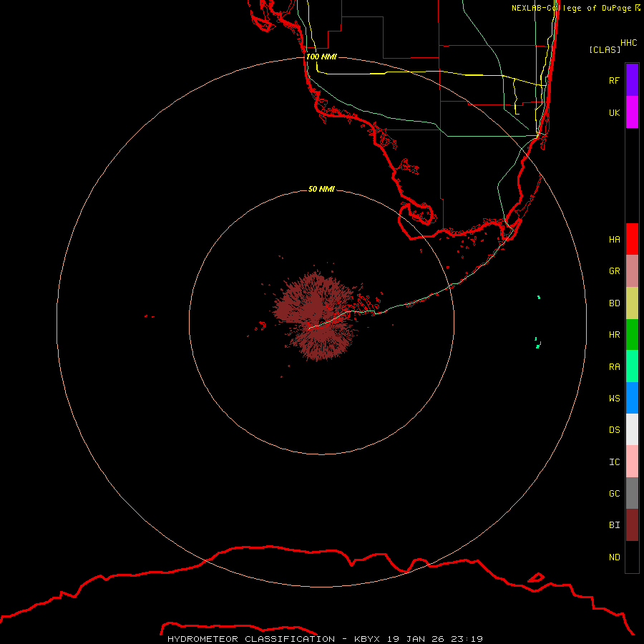This screenshot has height=644, width=644.
Task: Click the DS legend label
Action: tap(614, 429)
